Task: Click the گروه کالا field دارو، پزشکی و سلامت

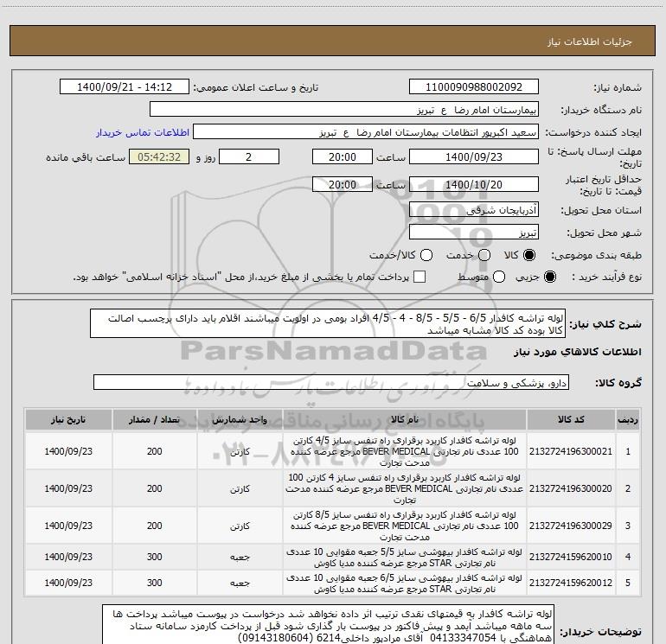Action: [x=331, y=382]
